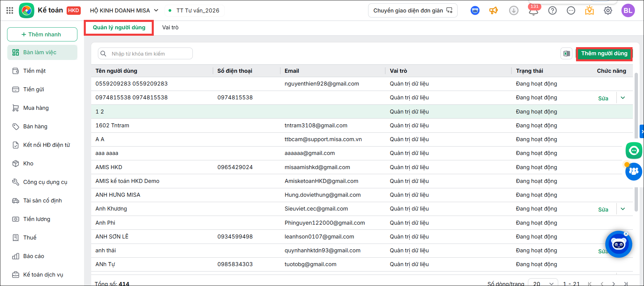Open Tiền gửi in sidebar
The width and height of the screenshot is (644, 286).
(42, 89)
